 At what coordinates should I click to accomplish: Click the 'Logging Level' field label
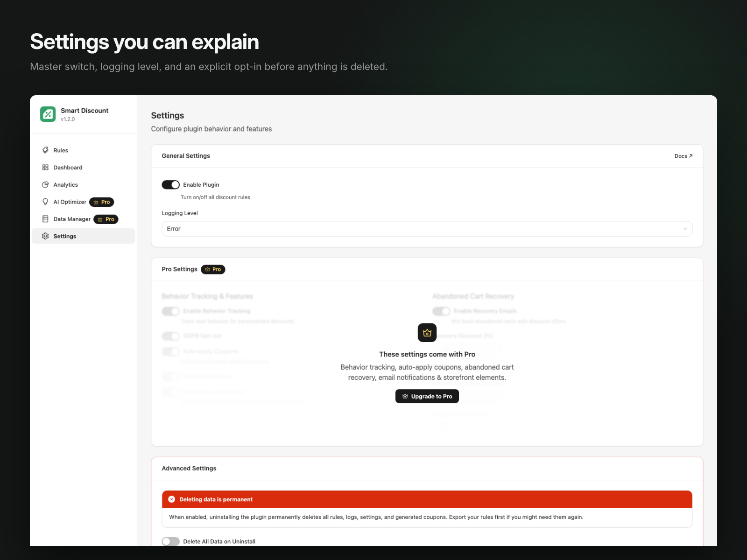point(180,213)
